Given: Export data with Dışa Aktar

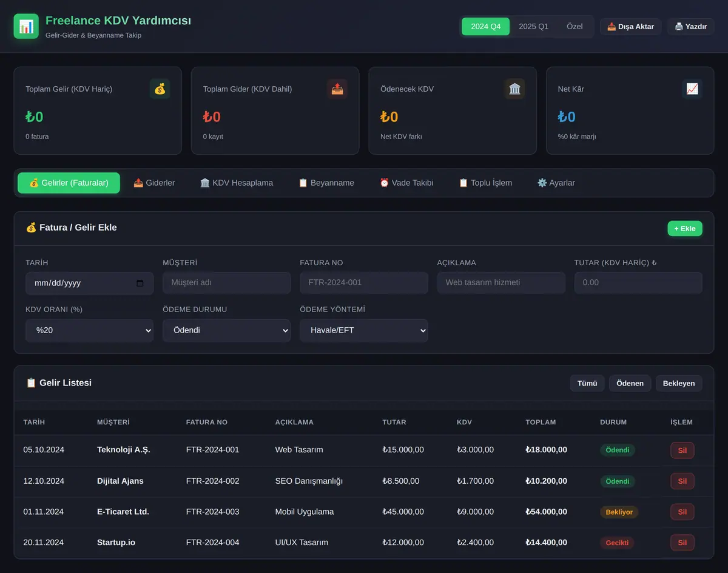Looking at the screenshot, I should point(631,27).
